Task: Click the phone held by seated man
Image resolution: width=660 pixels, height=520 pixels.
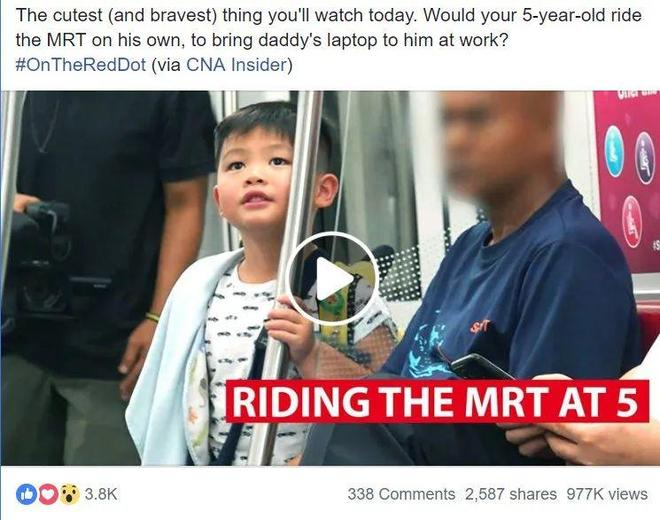Action: (481, 367)
